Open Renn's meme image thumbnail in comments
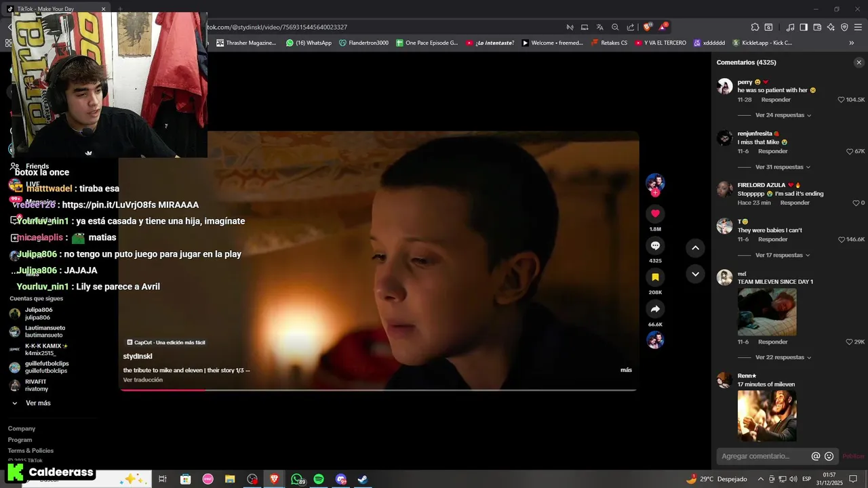868x488 pixels. click(x=767, y=415)
